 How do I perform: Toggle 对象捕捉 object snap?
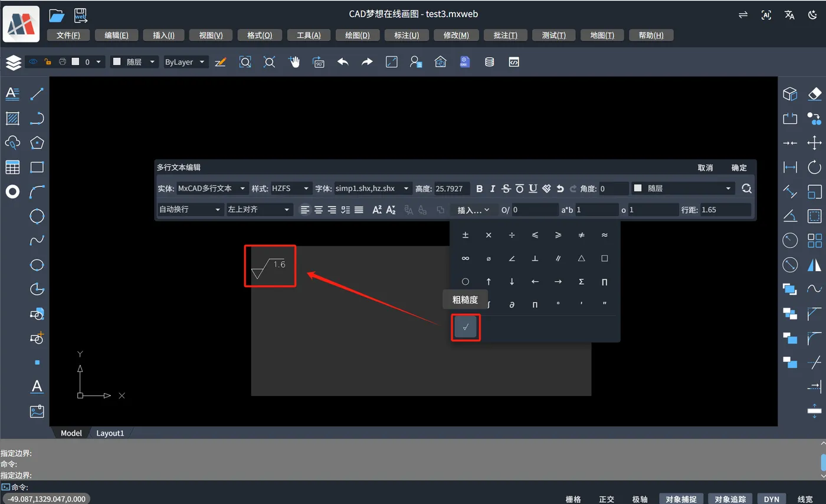pos(681,499)
